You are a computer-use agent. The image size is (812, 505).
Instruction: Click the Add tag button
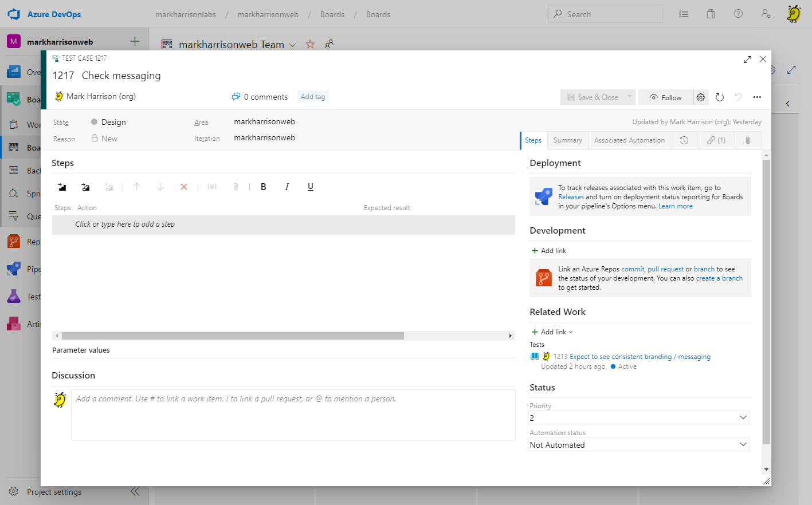click(x=313, y=97)
